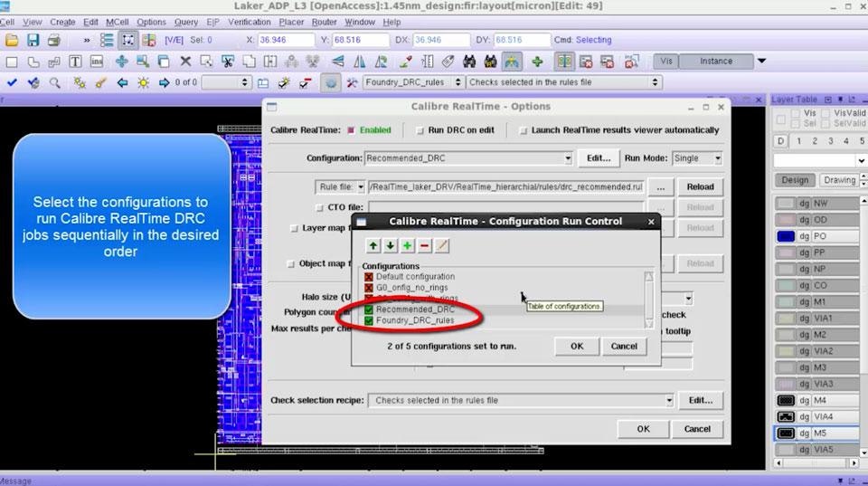Check G0_onfig_no_rings configuration box
Screen dimensions: 868x486
point(369,288)
